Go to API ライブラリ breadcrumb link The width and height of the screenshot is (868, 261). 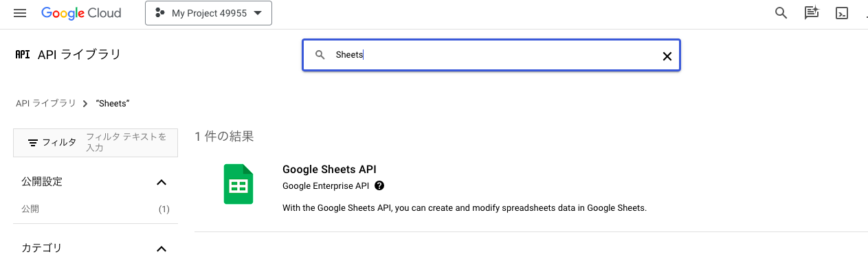(x=46, y=103)
